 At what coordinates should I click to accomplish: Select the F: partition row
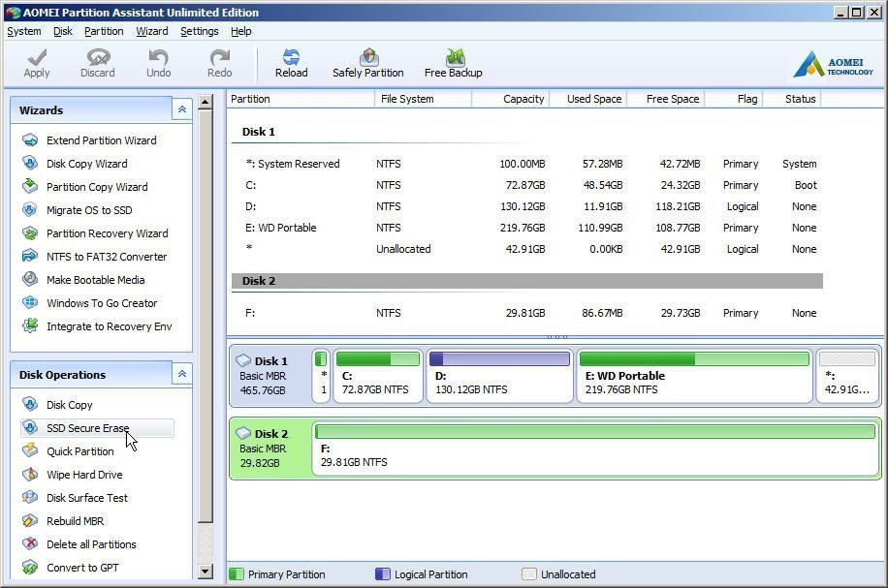[x=527, y=313]
